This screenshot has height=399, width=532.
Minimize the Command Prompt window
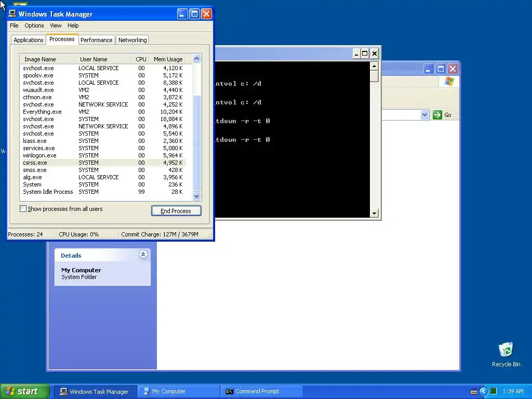click(356, 54)
